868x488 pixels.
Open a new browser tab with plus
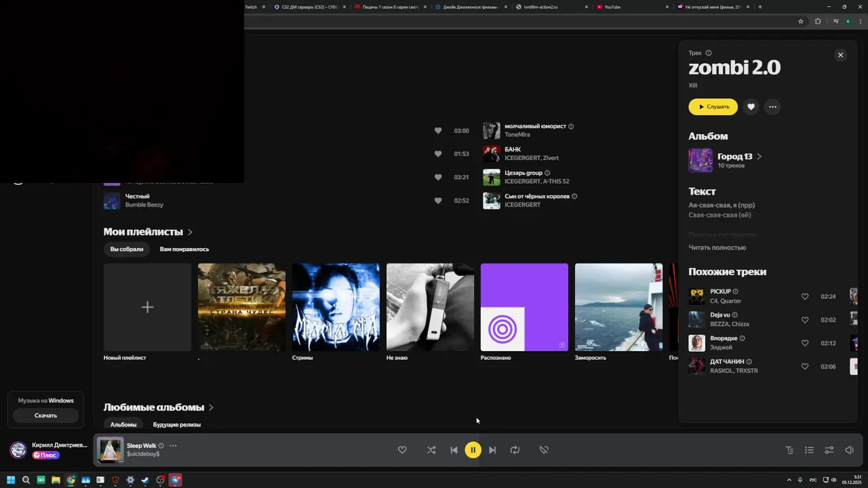759,7
